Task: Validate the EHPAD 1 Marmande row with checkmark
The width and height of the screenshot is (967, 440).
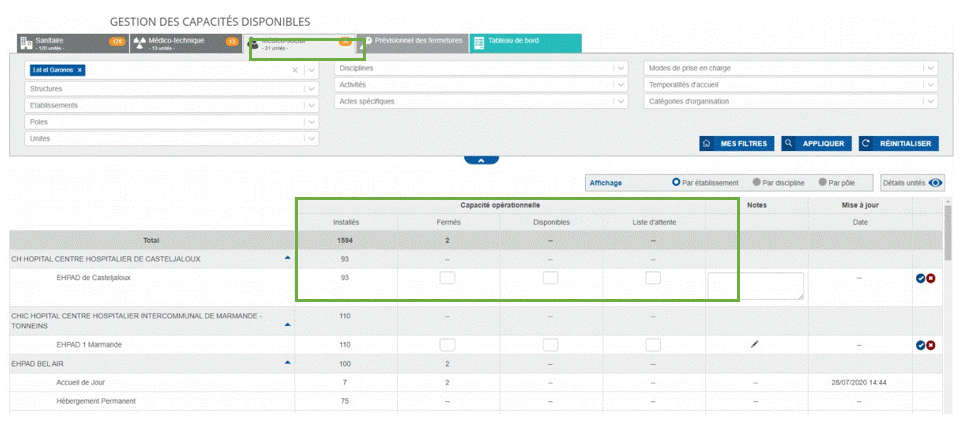Action: pos(920,346)
